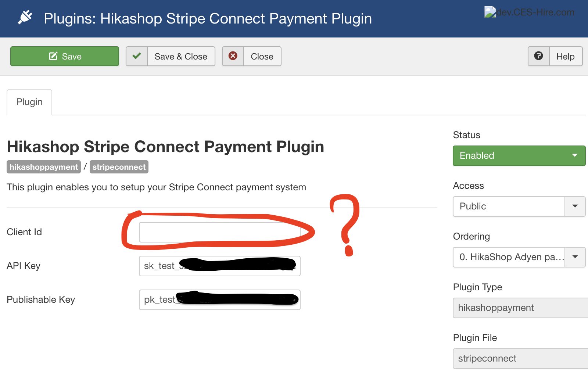Click the green checkmark icon
Viewport: 588px width, 377px height.
point(137,56)
